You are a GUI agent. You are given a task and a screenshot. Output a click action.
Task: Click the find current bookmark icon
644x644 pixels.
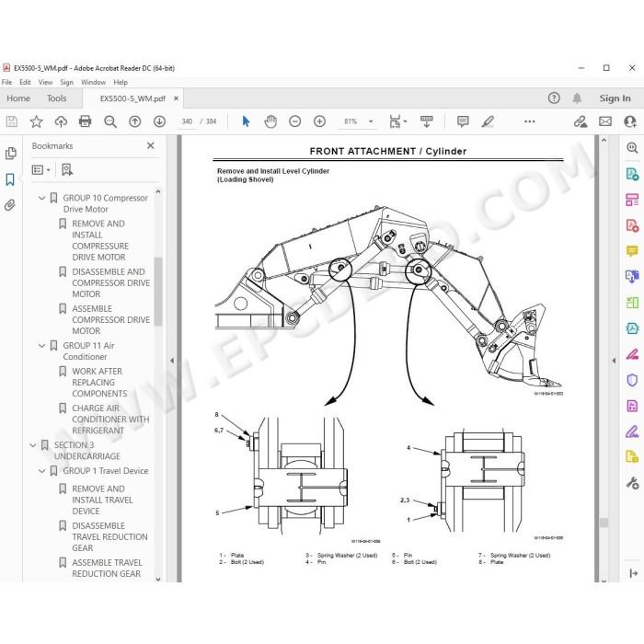point(67,169)
